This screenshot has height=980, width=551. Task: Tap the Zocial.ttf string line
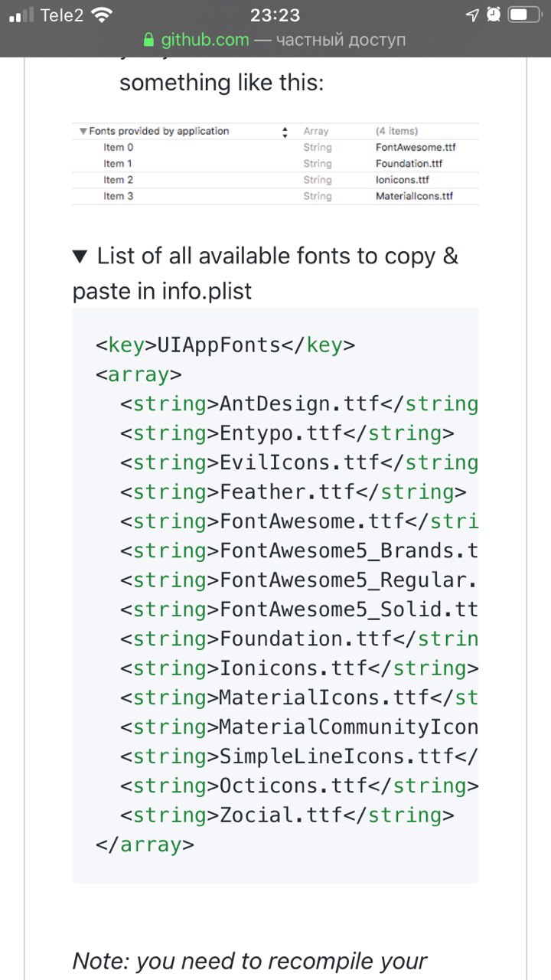287,815
